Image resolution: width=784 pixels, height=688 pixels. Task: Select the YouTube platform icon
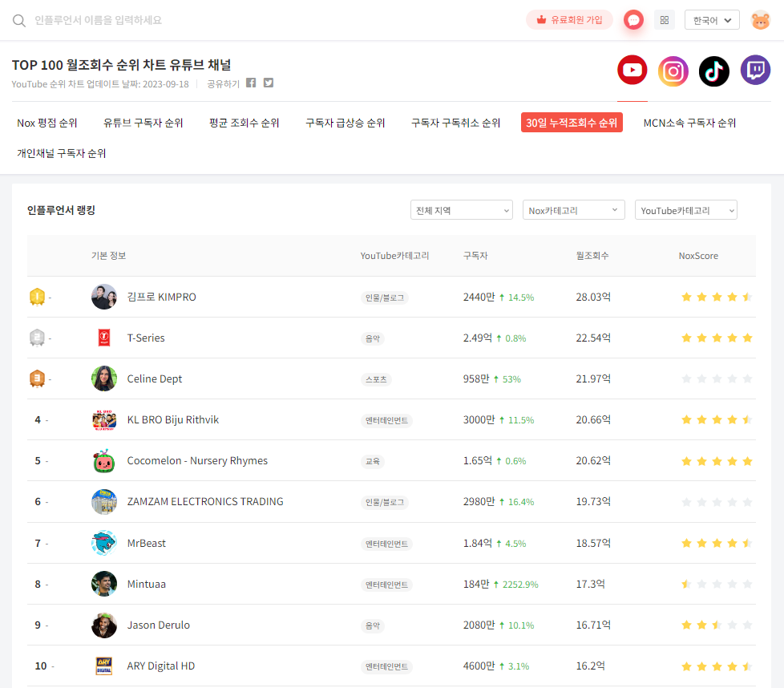point(632,70)
